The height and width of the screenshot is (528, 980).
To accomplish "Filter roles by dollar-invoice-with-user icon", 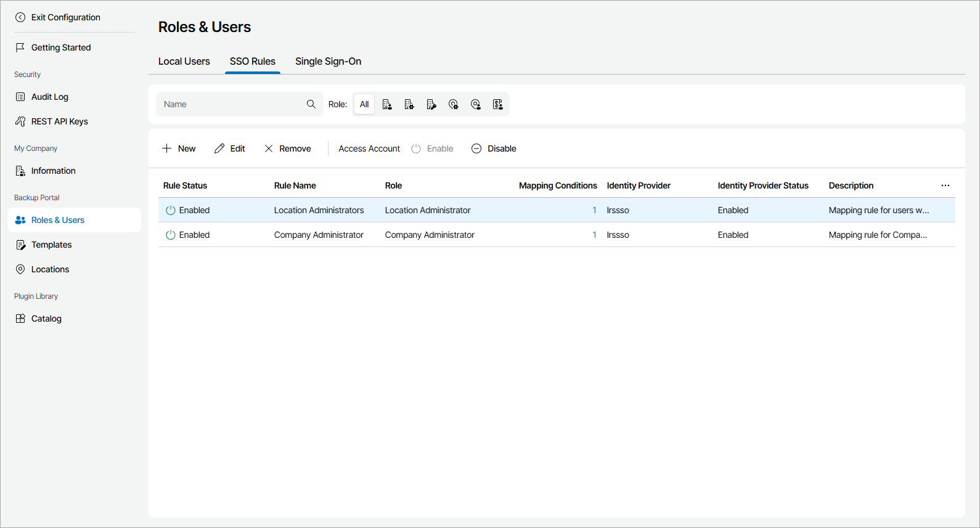I will pos(498,105).
